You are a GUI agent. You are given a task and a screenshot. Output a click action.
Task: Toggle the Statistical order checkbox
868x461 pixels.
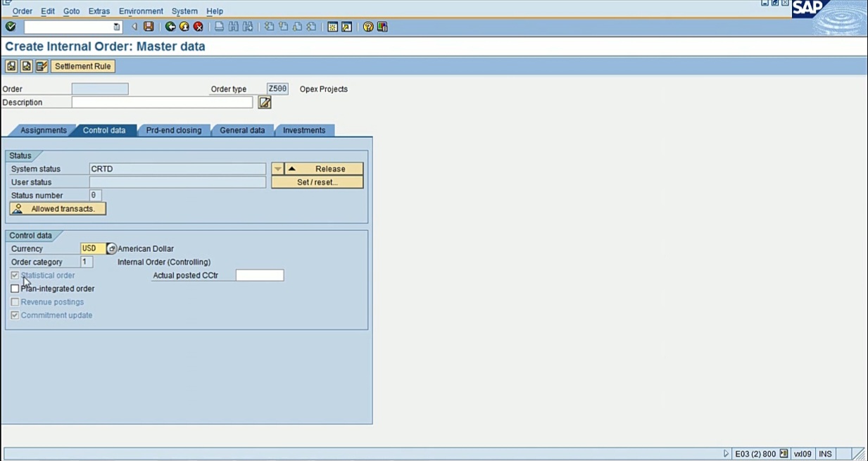[x=15, y=275]
